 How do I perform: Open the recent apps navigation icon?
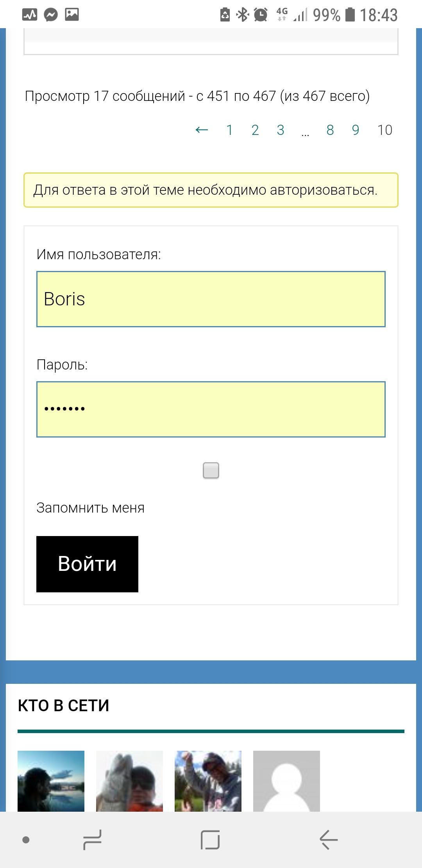pos(93,839)
